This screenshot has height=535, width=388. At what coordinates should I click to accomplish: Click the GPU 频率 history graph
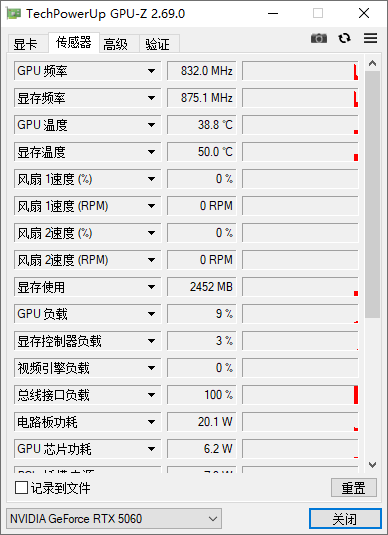tap(300, 71)
